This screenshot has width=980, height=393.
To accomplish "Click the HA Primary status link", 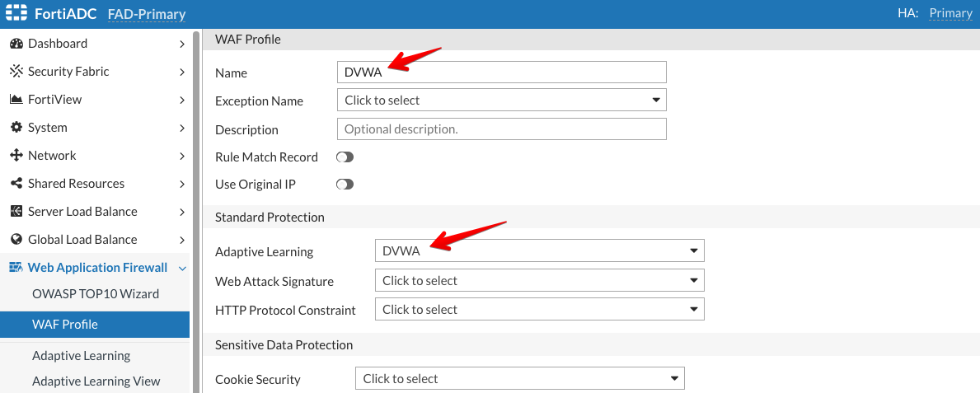I will tap(950, 13).
